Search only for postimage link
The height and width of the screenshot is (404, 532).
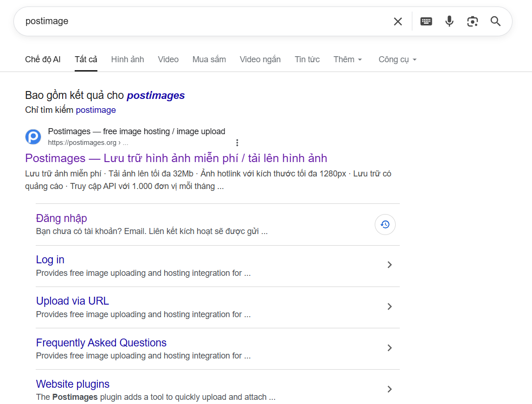pos(96,110)
